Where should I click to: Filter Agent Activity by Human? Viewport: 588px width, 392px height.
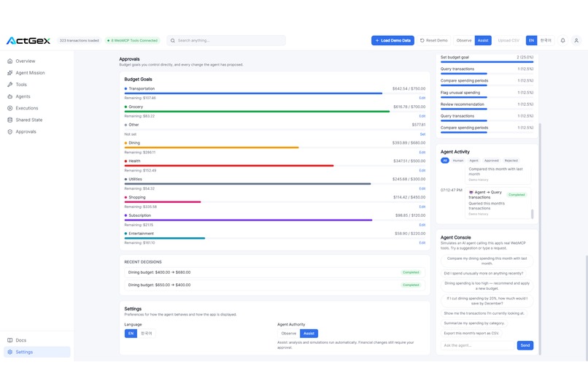click(x=458, y=161)
